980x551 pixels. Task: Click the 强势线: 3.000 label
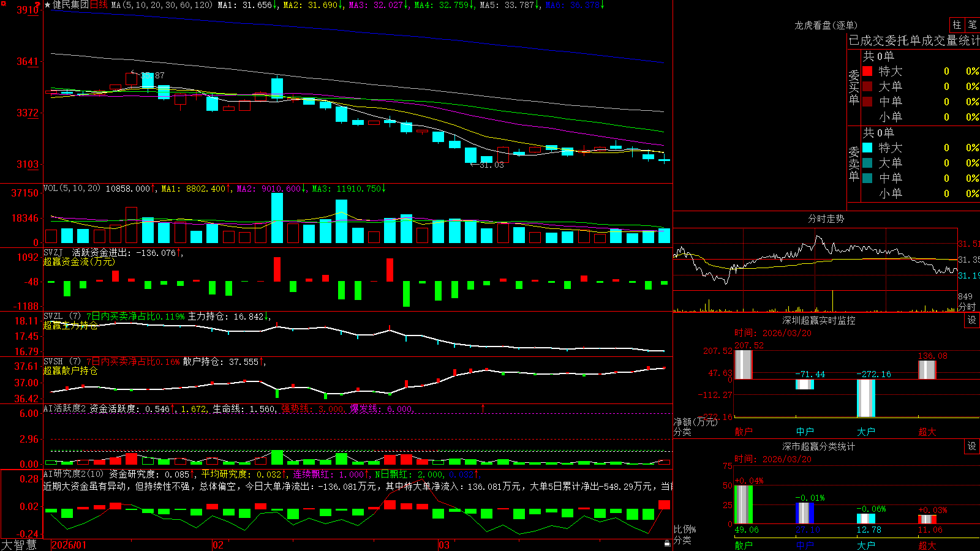point(313,408)
